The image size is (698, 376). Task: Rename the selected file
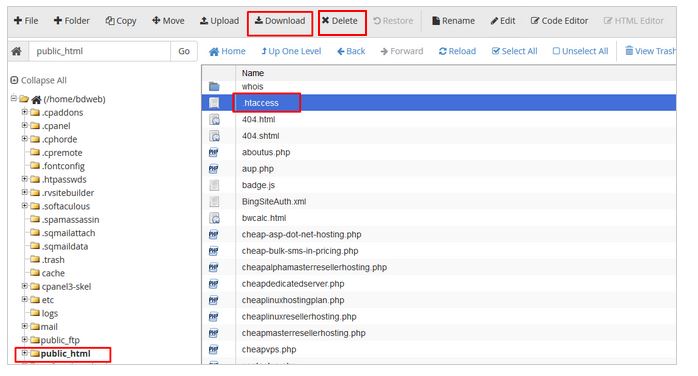pyautogui.click(x=453, y=21)
